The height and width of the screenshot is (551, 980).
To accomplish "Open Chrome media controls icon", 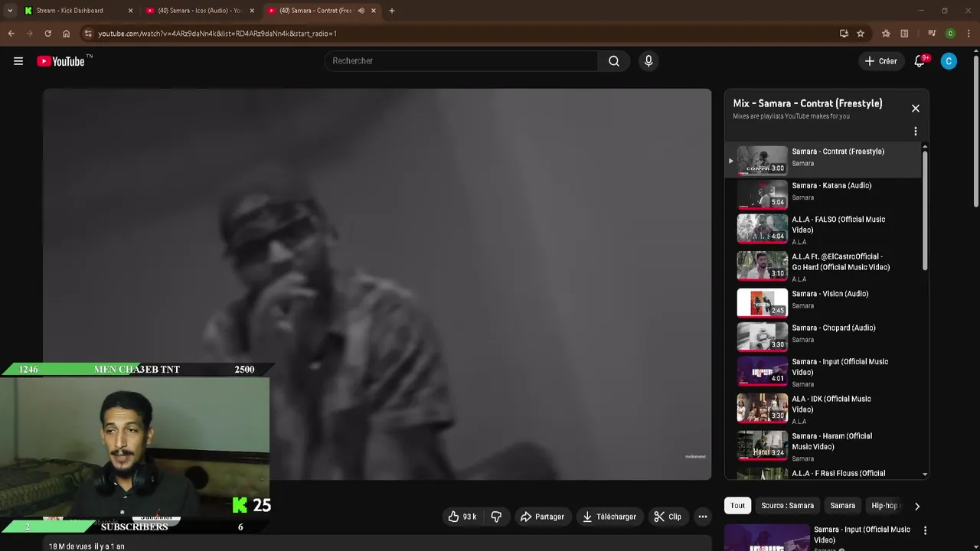I will (932, 34).
